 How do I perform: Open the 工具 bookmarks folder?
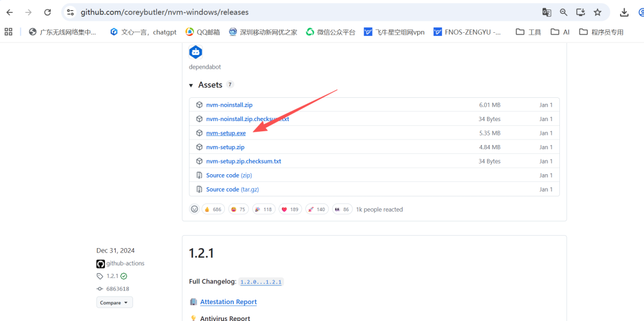coord(528,32)
